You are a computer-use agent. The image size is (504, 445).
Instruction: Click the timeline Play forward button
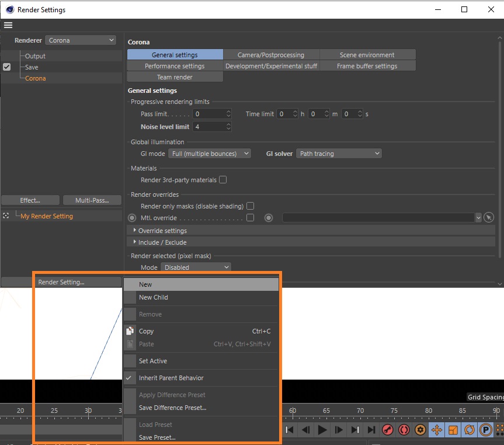pyautogui.click(x=322, y=430)
